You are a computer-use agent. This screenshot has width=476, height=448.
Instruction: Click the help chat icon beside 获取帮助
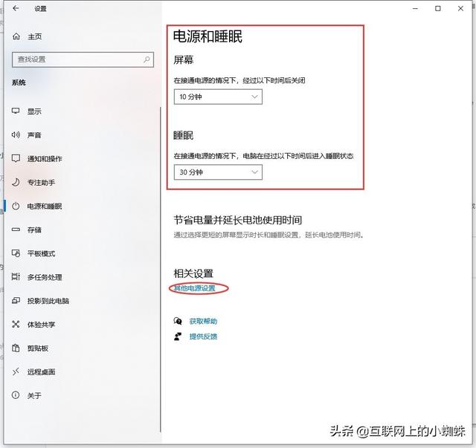coord(178,321)
